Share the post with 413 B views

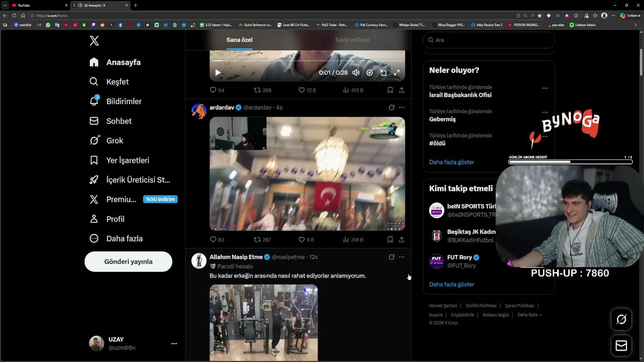[x=401, y=90]
